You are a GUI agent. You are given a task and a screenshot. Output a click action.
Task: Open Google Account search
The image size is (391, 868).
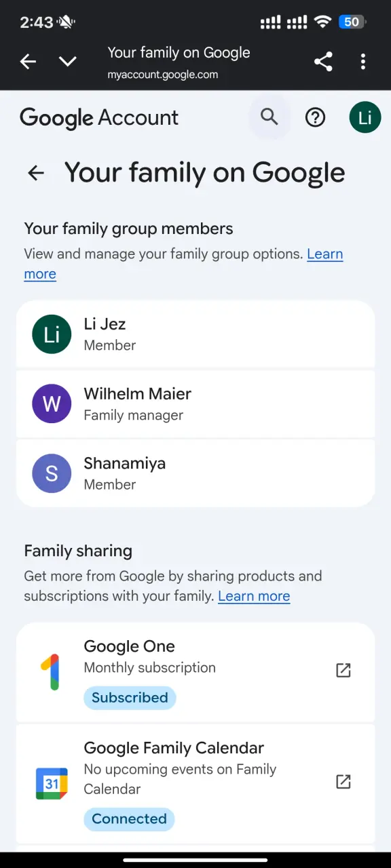tap(269, 117)
